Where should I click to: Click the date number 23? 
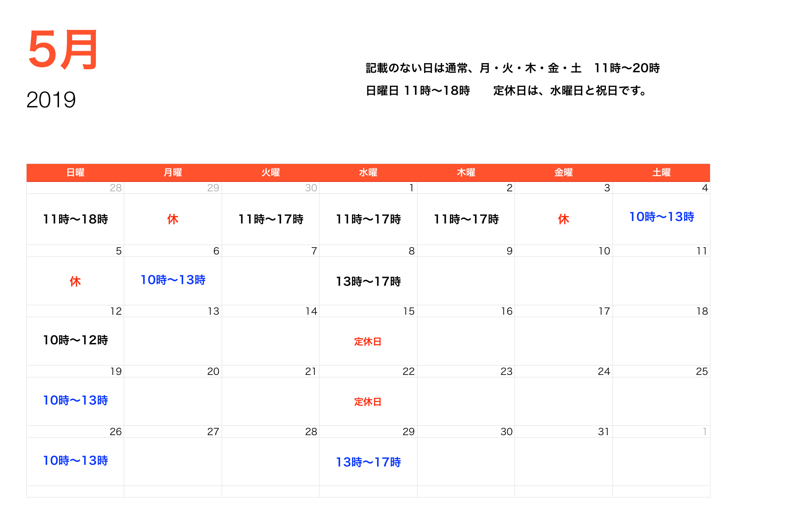point(506,371)
